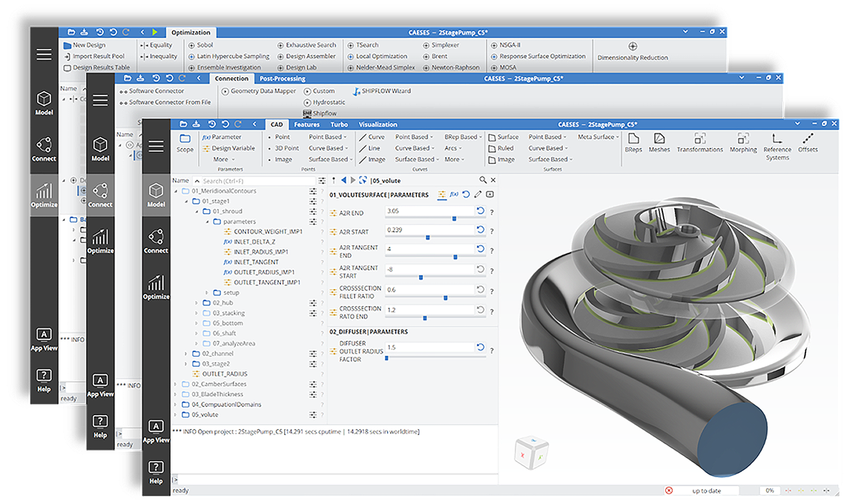Choose Geometry Data Mapper in Connection window
844x504 pixels.
259,91
